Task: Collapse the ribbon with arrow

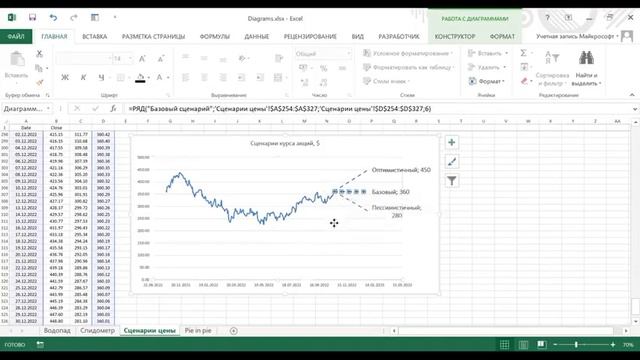Action: 632,95
